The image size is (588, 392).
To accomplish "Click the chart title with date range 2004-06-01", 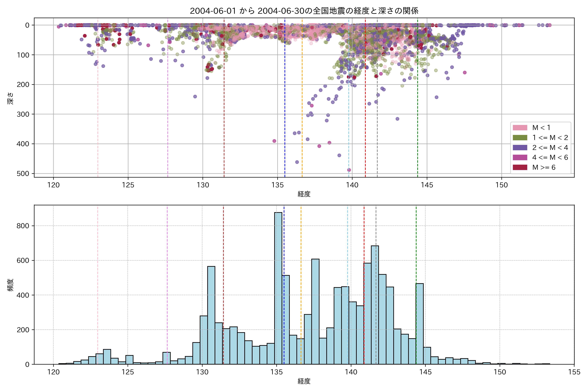I will pos(304,11).
